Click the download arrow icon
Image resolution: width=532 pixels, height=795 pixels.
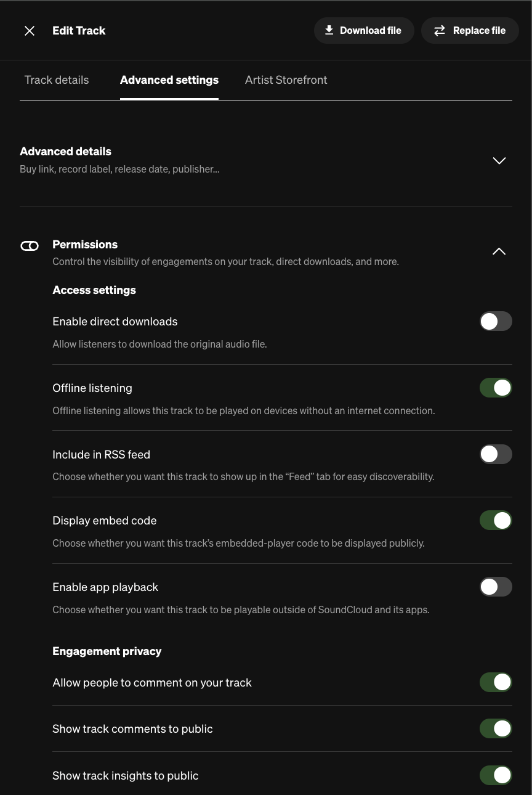click(329, 30)
